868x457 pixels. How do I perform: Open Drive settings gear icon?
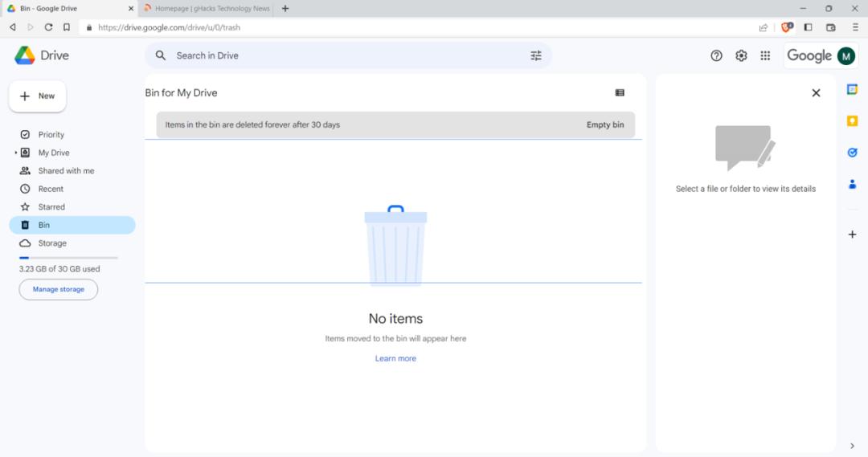(x=741, y=55)
